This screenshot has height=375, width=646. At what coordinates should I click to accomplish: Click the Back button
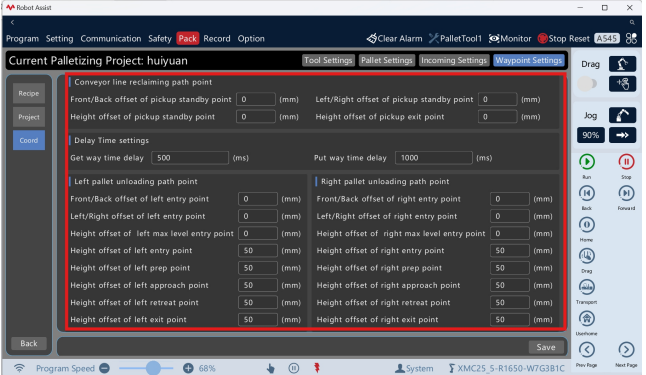point(28,343)
